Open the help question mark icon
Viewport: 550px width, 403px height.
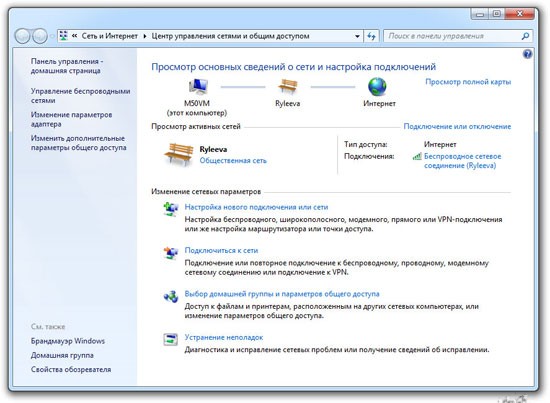(527, 54)
